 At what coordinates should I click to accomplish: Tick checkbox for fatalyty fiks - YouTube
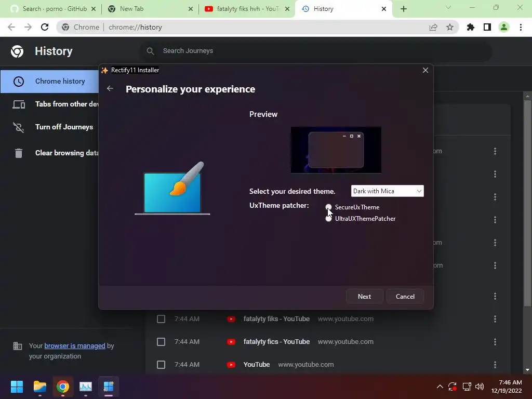coord(161,319)
